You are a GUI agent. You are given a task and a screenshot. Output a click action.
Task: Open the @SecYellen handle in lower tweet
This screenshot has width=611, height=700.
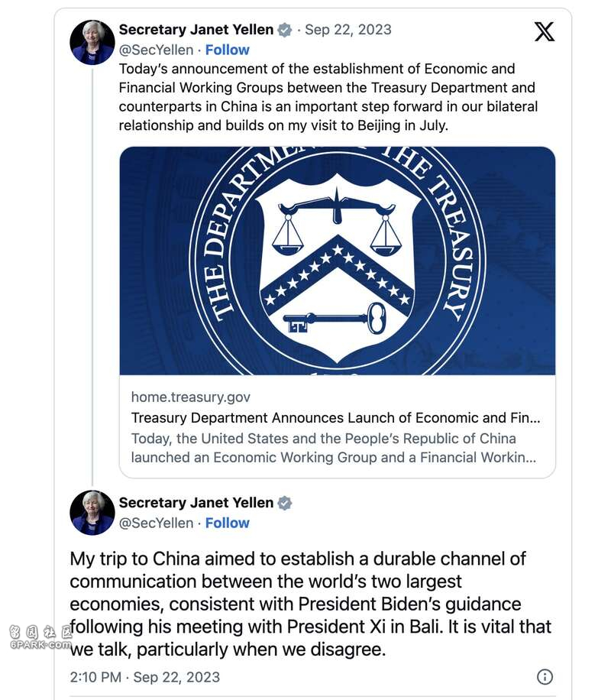[156, 523]
